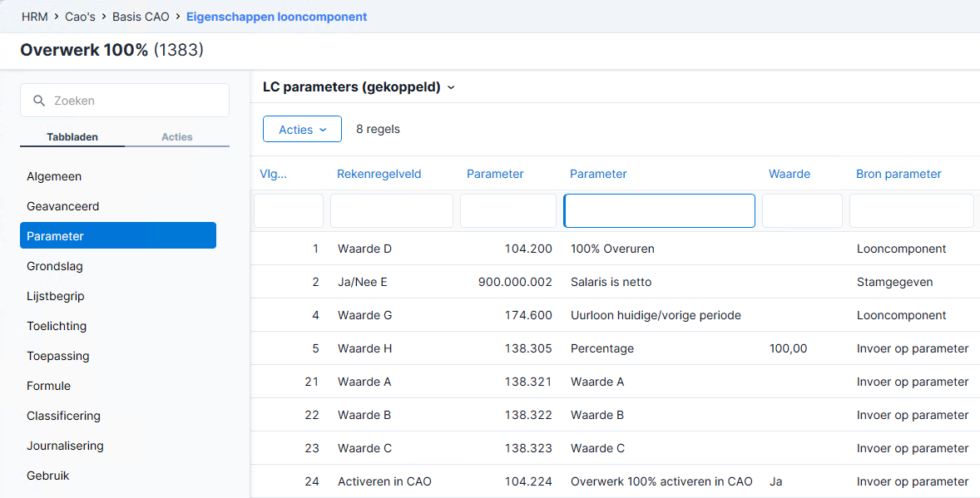Click the Waarde column filter box
The width and height of the screenshot is (980, 498).
[802, 210]
